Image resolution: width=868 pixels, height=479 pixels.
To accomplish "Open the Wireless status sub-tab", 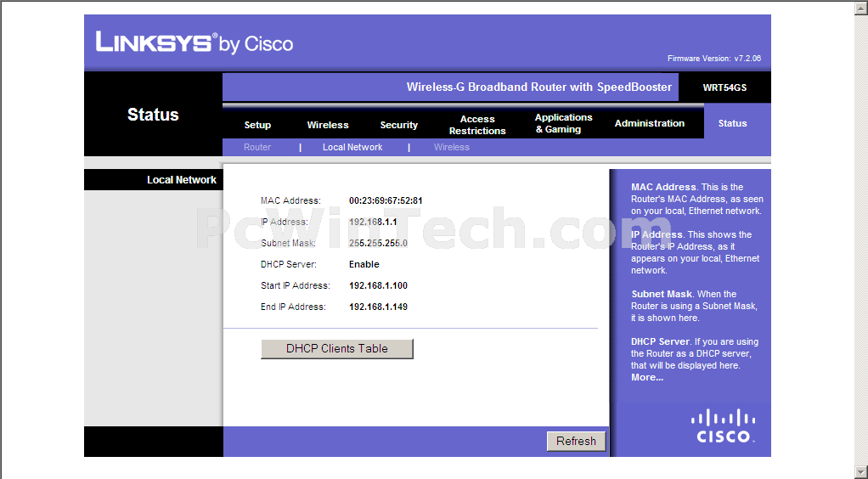I will click(x=452, y=147).
